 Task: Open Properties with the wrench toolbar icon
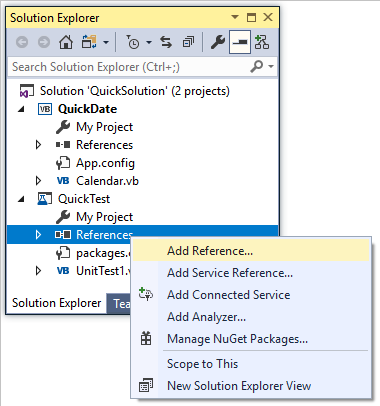click(x=218, y=42)
